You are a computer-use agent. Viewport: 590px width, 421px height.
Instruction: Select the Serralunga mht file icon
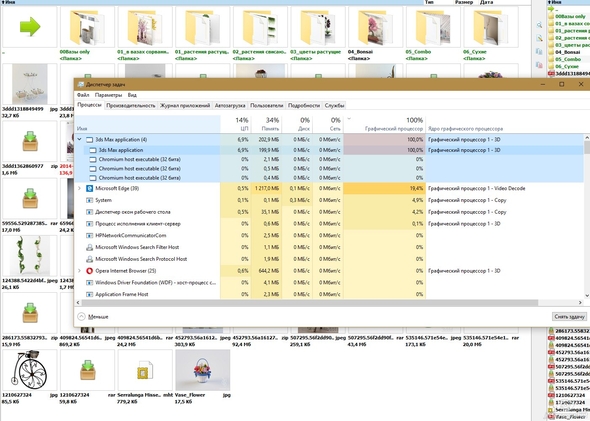pyautogui.click(x=145, y=370)
